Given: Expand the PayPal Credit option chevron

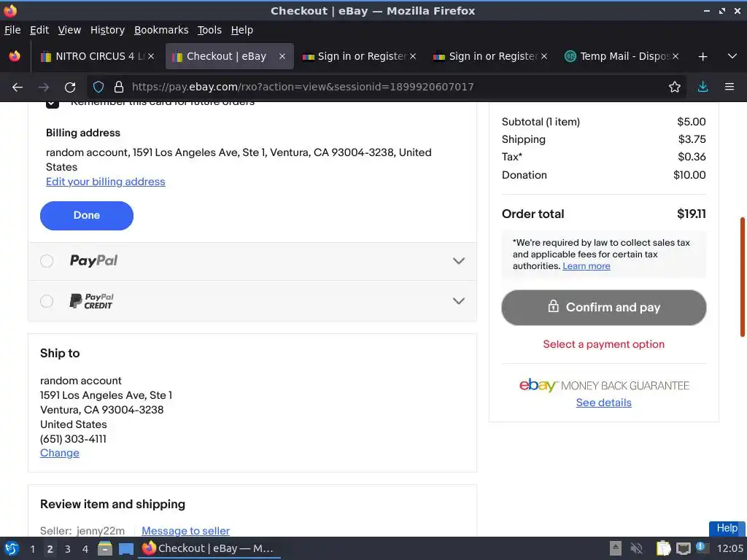Looking at the screenshot, I should coord(459,301).
